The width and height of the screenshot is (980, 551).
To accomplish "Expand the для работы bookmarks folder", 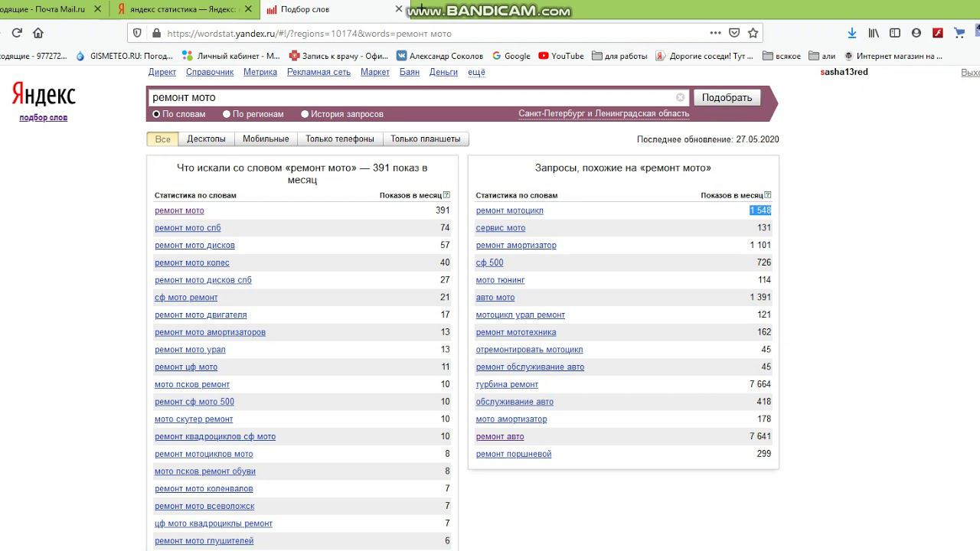I will pyautogui.click(x=619, y=56).
